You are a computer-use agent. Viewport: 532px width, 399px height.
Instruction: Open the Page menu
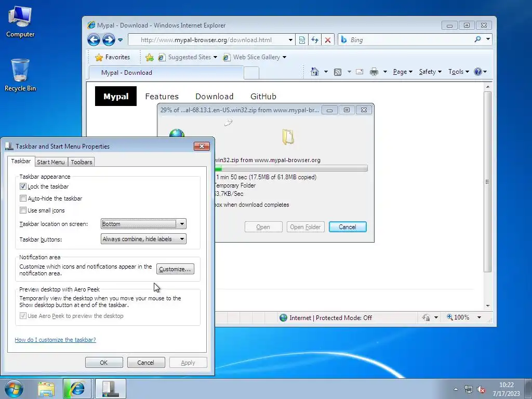403,72
